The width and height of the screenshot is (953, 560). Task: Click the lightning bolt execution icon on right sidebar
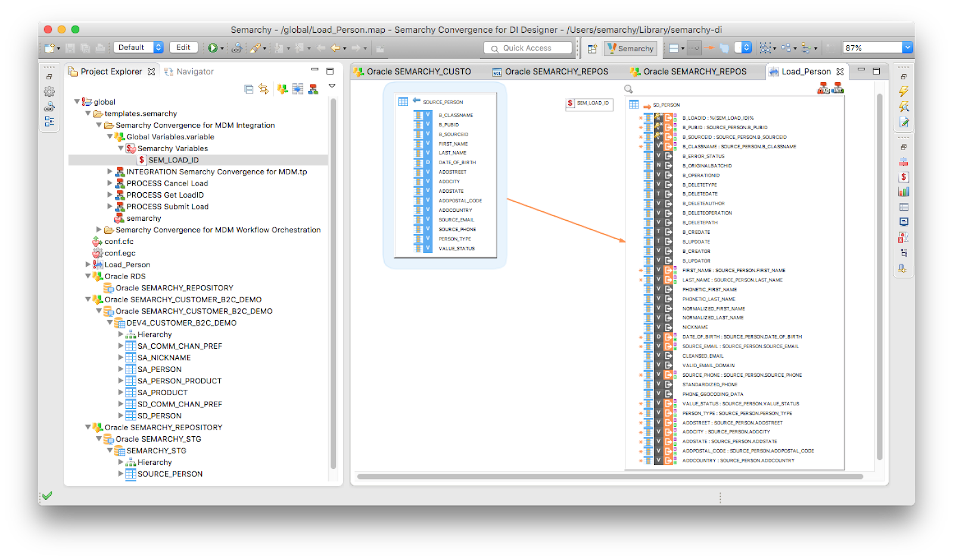click(x=905, y=92)
